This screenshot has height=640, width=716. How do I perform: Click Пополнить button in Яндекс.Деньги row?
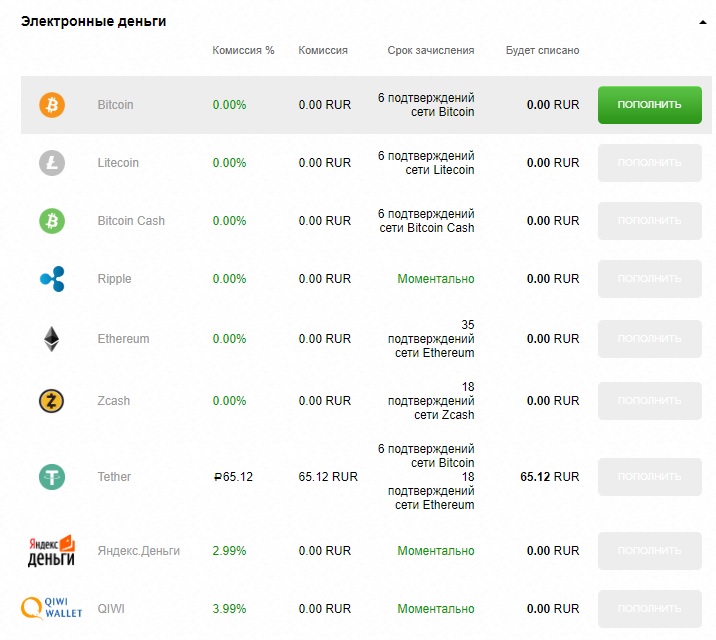point(649,551)
